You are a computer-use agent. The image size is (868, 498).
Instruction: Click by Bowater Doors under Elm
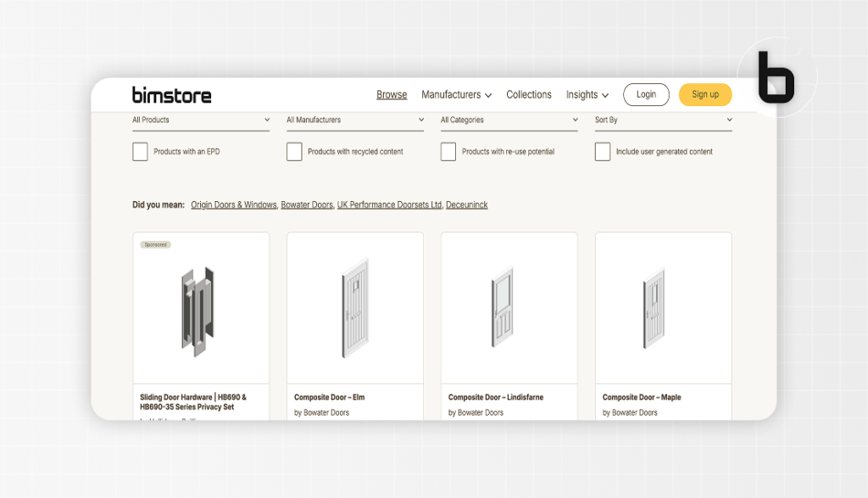[x=321, y=412]
